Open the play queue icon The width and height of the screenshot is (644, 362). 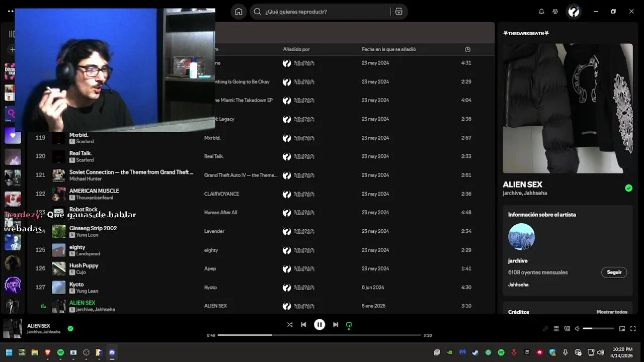(x=556, y=329)
